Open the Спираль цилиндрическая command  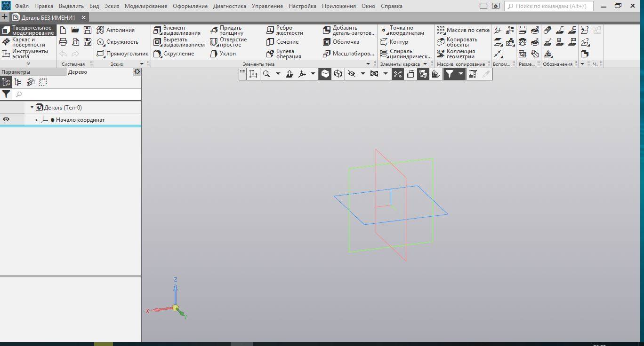tap(406, 54)
